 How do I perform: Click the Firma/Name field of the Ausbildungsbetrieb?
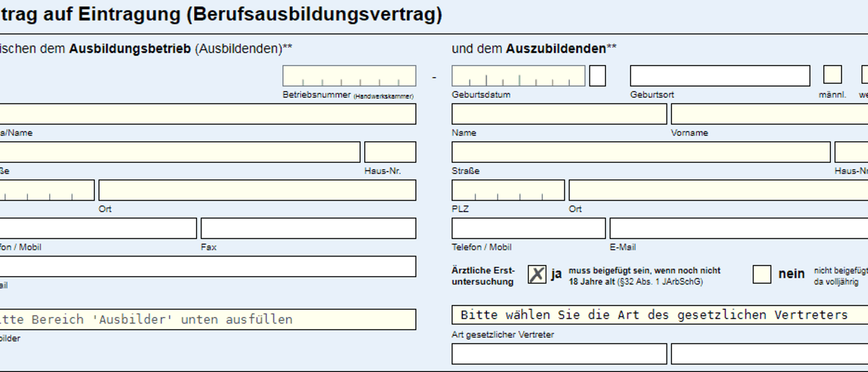pyautogui.click(x=207, y=114)
